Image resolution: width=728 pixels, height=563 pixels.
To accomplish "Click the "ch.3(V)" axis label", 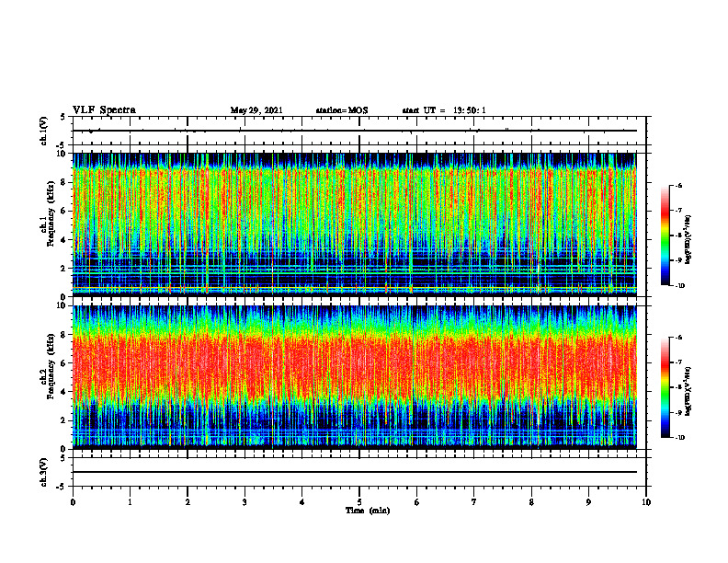I will [44, 472].
